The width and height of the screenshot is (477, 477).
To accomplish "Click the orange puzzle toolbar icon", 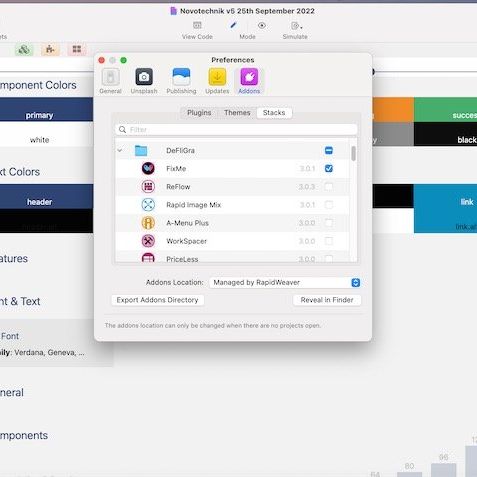I will coord(50,50).
